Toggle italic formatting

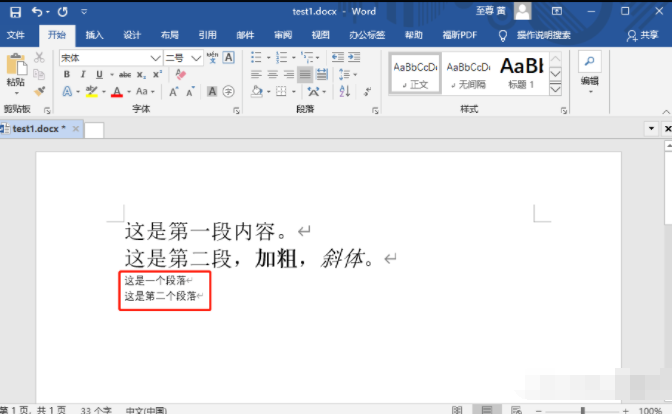[83, 75]
